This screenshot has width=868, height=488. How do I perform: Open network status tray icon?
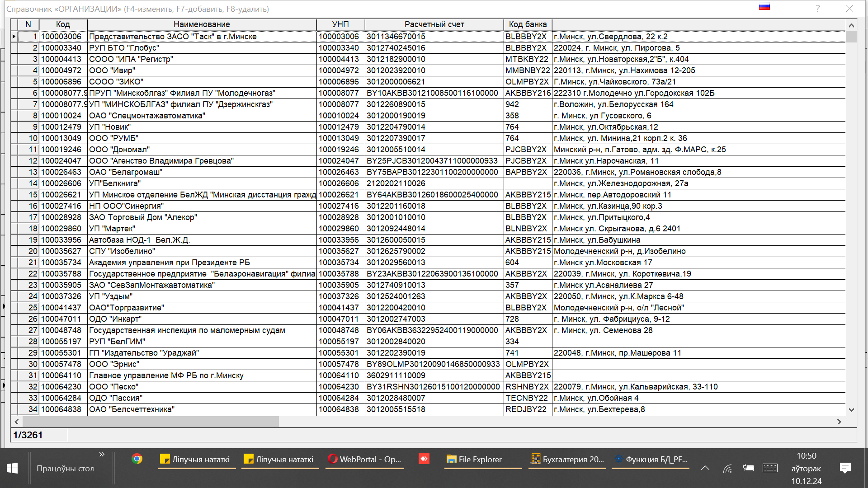(x=727, y=469)
